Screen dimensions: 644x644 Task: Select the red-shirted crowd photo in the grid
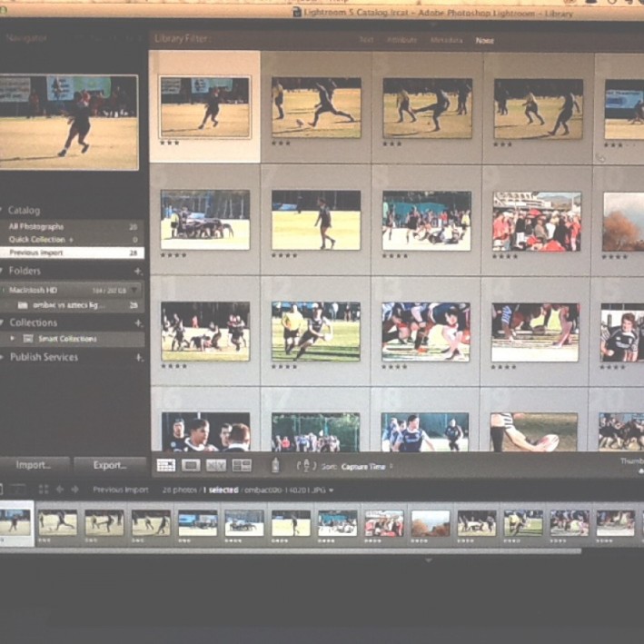(x=536, y=221)
